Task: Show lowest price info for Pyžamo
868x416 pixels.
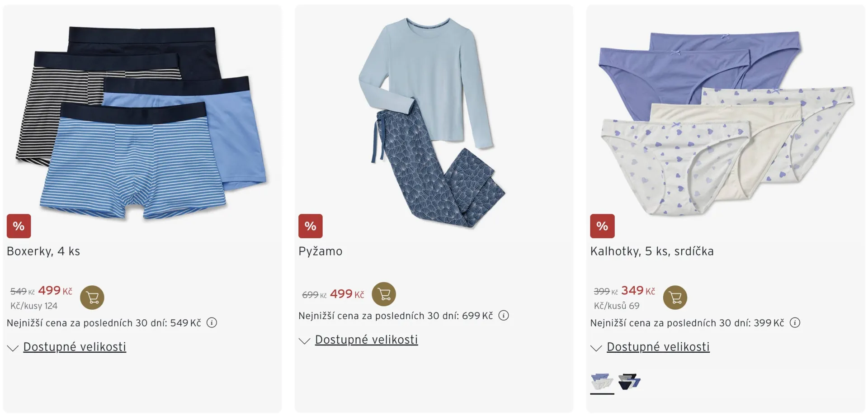Action: pyautogui.click(x=504, y=316)
